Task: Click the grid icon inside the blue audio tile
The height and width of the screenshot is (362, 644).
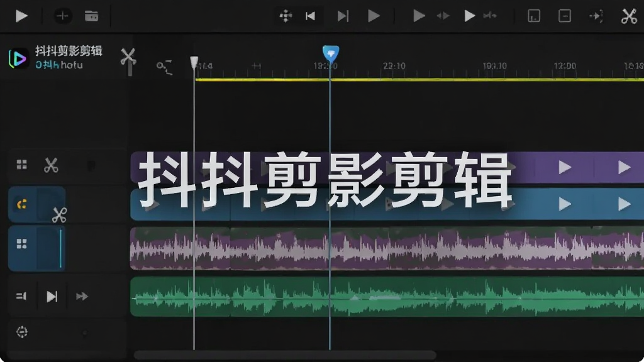Action: 22,244
